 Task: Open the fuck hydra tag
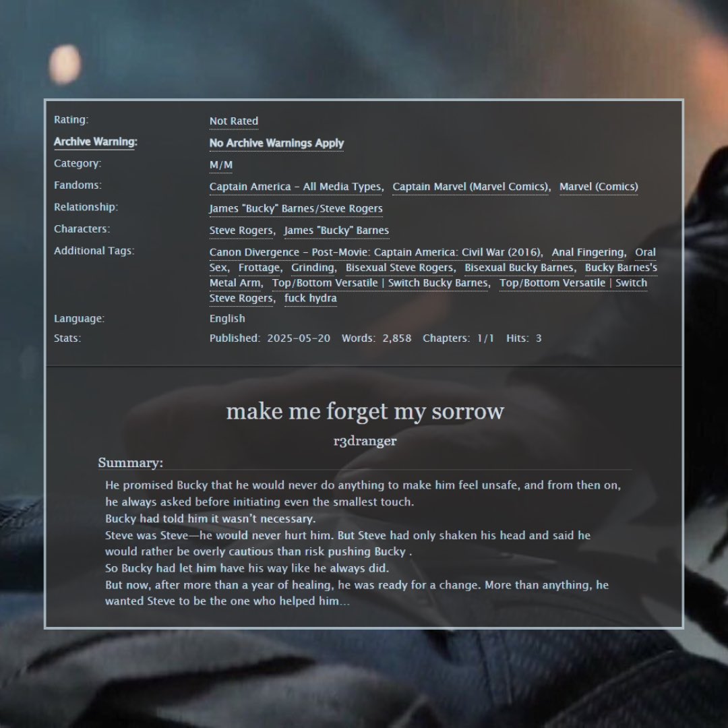tap(311, 298)
